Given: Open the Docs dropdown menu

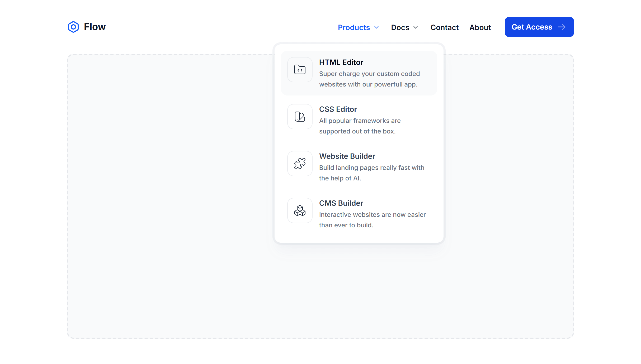Looking at the screenshot, I should 400,27.
